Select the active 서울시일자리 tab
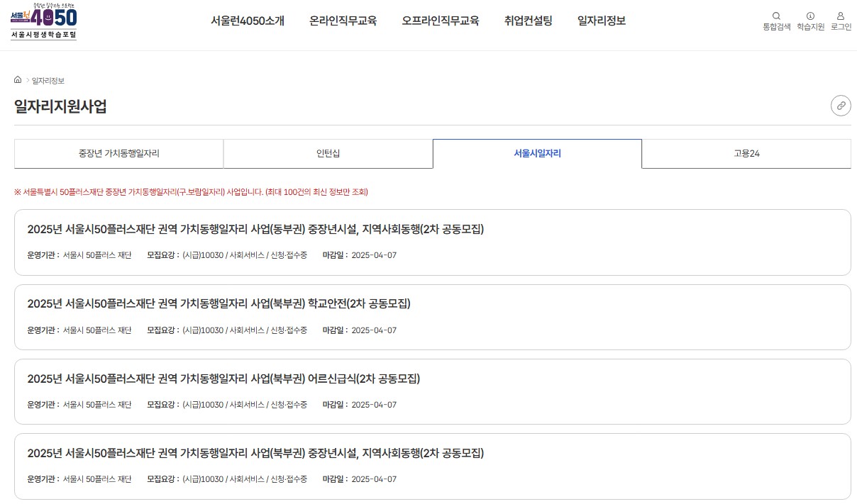Viewport: 857px width, 504px height. click(x=537, y=154)
